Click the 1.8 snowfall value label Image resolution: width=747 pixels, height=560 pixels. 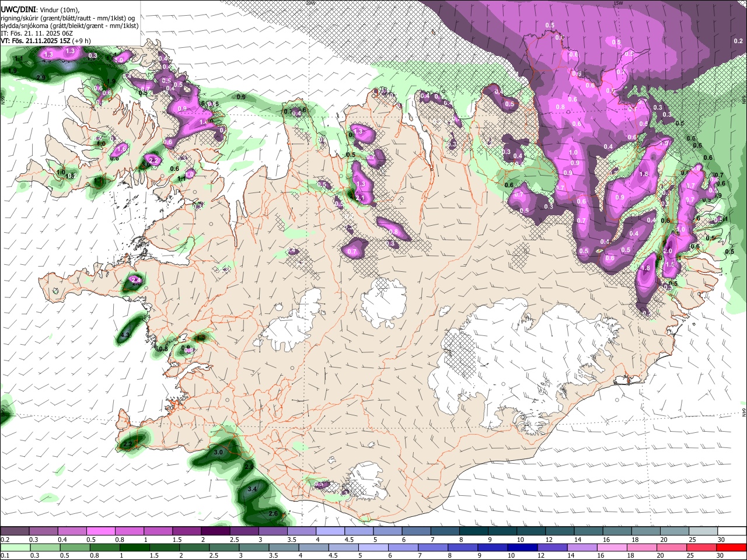pyautogui.click(x=645, y=268)
